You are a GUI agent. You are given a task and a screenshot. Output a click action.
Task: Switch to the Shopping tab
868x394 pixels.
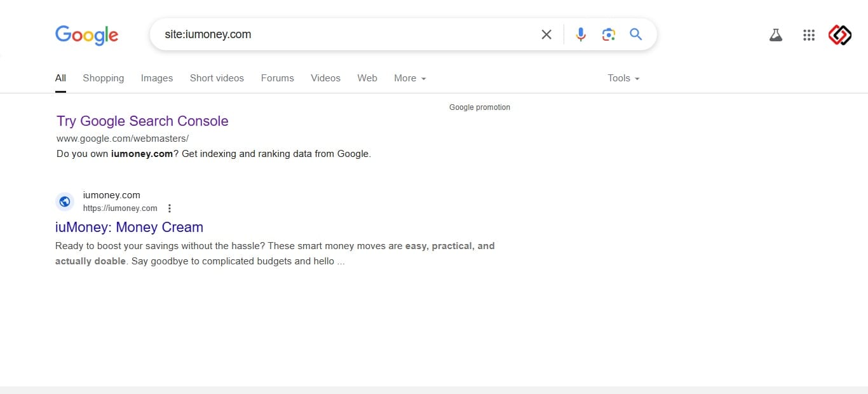pyautogui.click(x=104, y=78)
